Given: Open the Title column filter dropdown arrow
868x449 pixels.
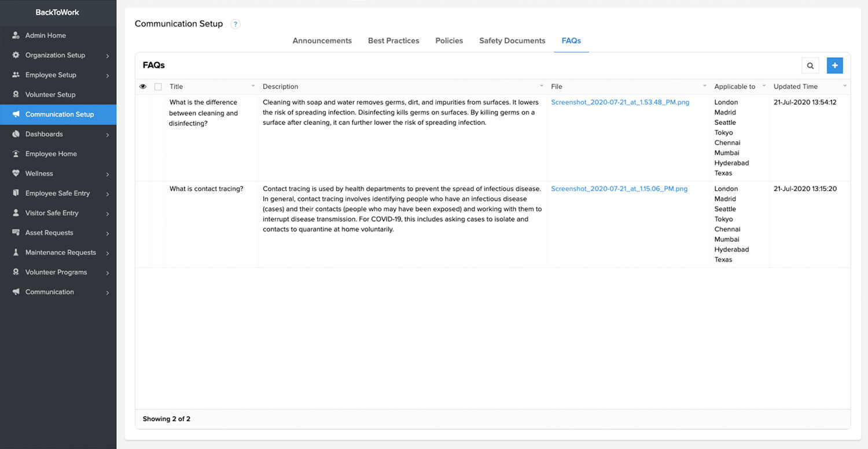Looking at the screenshot, I should pos(253,86).
